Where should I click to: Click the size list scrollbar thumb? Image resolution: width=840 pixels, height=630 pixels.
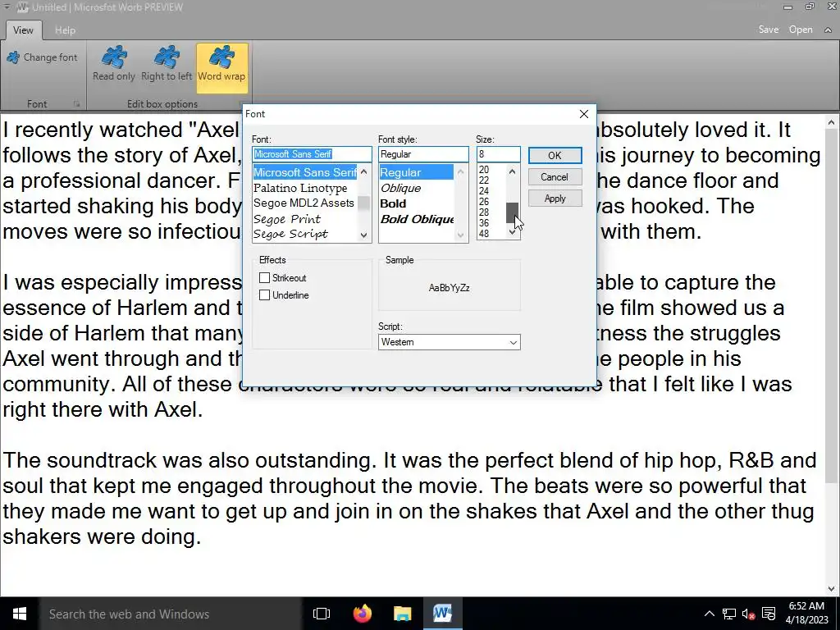click(512, 212)
